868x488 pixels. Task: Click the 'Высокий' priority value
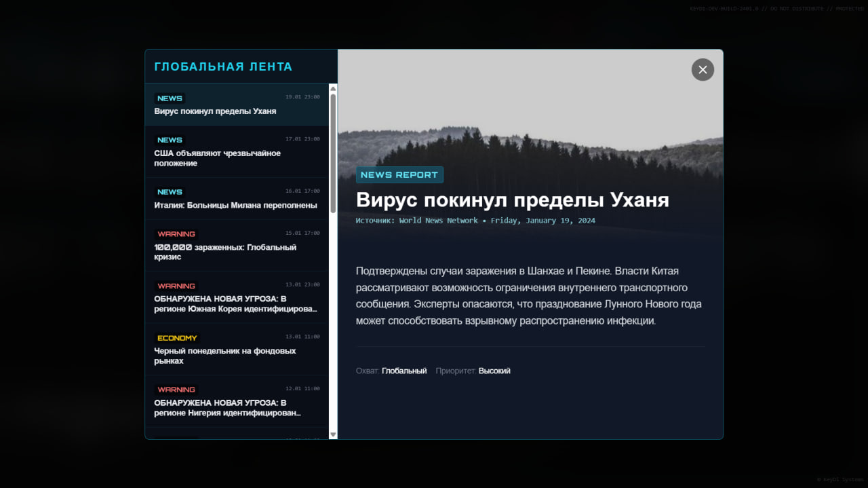[494, 371]
